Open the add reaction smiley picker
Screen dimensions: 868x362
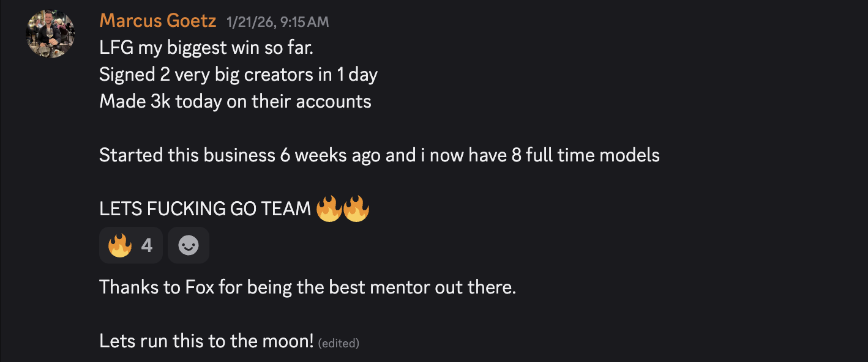pos(189,245)
